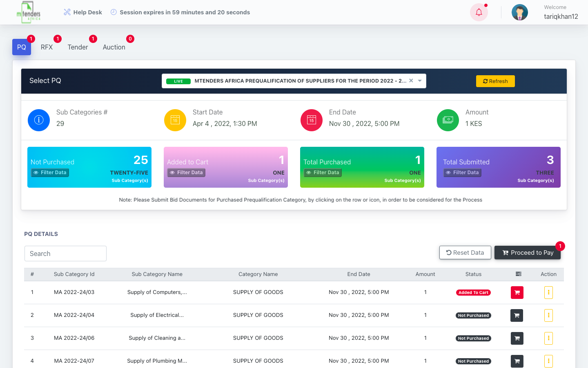Filter data for Added to Cart
588x368 pixels.
point(187,173)
